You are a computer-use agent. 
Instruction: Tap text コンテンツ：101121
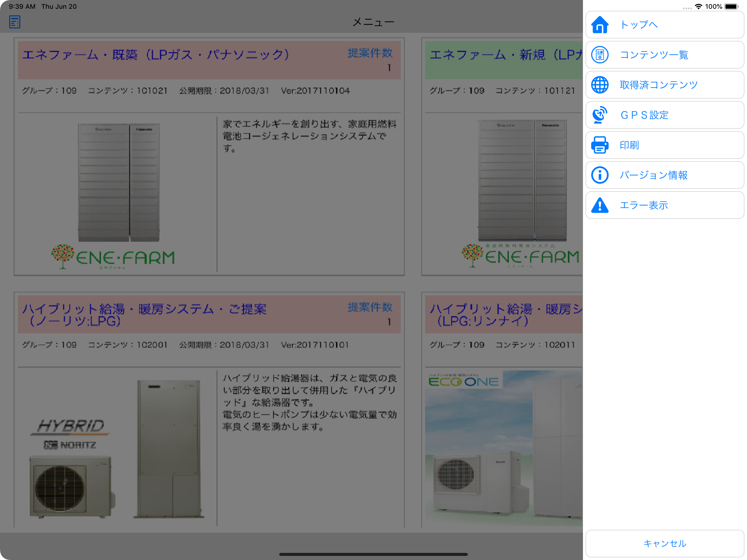point(535,91)
